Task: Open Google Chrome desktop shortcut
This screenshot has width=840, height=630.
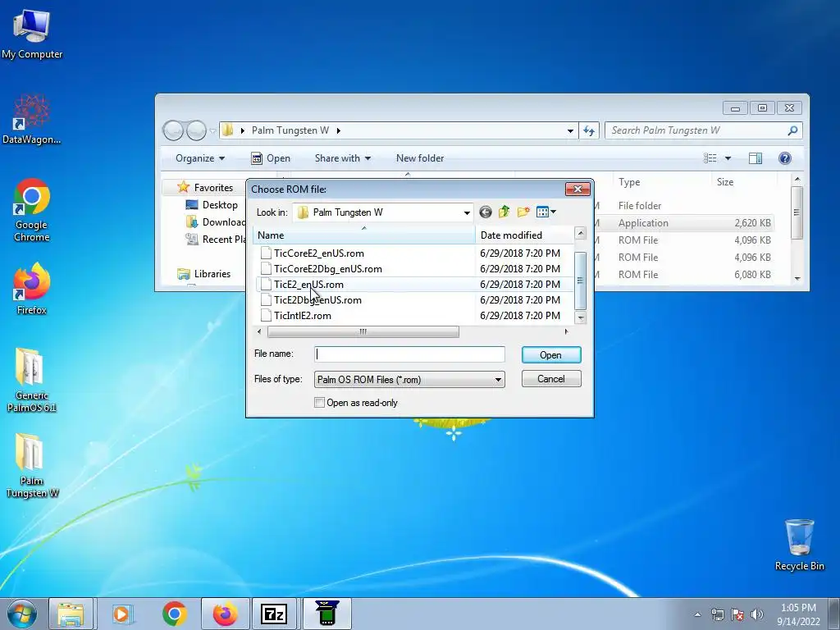Action: (32, 209)
